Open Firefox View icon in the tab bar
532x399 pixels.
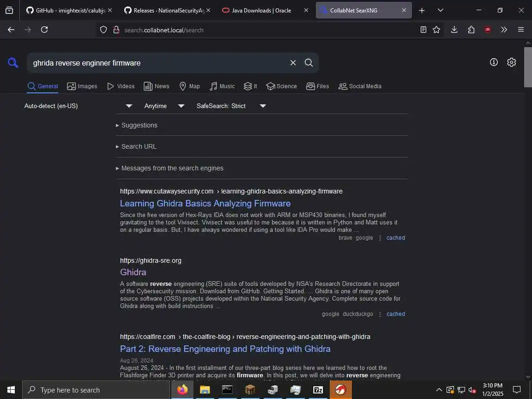10,11
